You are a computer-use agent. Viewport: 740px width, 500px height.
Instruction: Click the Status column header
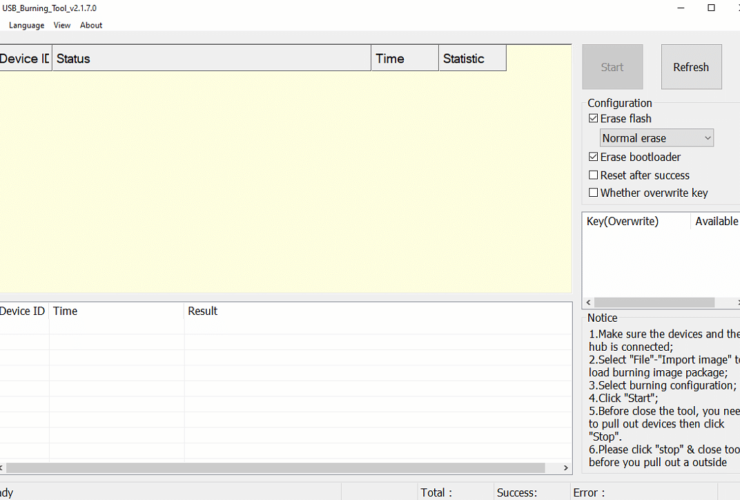pos(211,59)
